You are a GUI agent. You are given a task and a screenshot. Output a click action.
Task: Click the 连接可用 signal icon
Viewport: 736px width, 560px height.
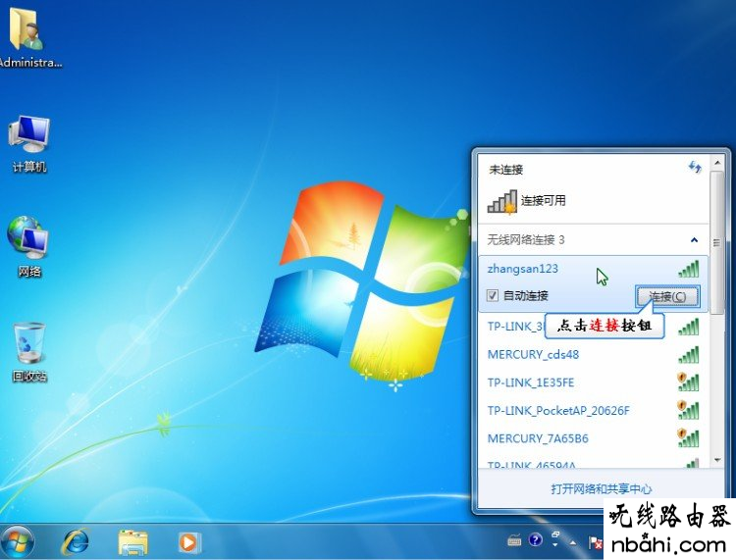pos(501,202)
